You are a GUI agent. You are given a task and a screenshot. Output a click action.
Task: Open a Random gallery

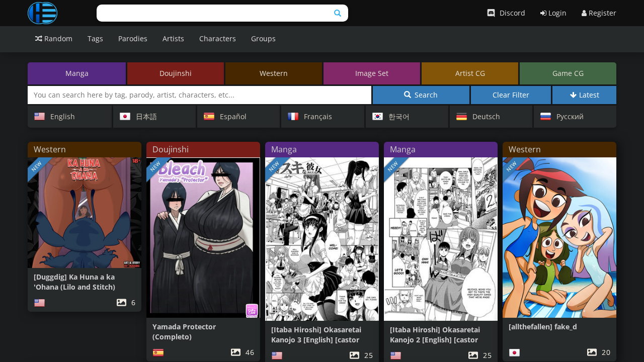(x=54, y=39)
